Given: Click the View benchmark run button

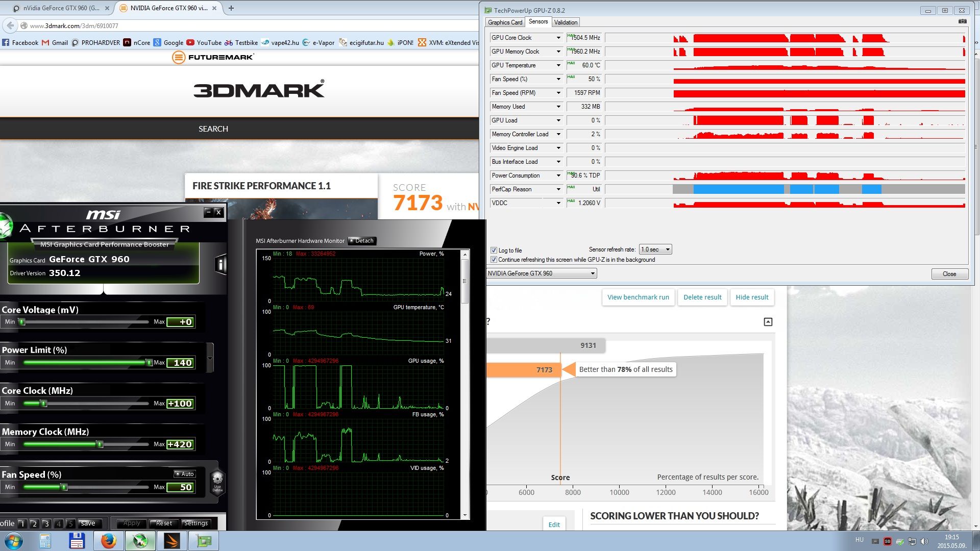Looking at the screenshot, I should [x=638, y=297].
